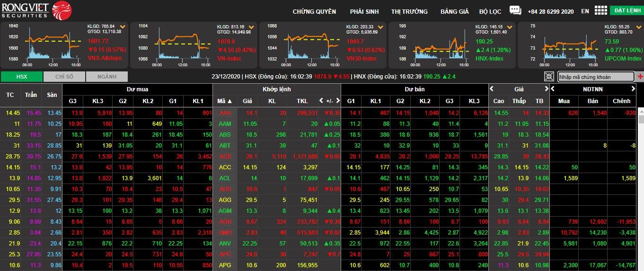The width and height of the screenshot is (644, 271).
Task: Click left arrow in Giá column header
Action: tap(492, 89)
